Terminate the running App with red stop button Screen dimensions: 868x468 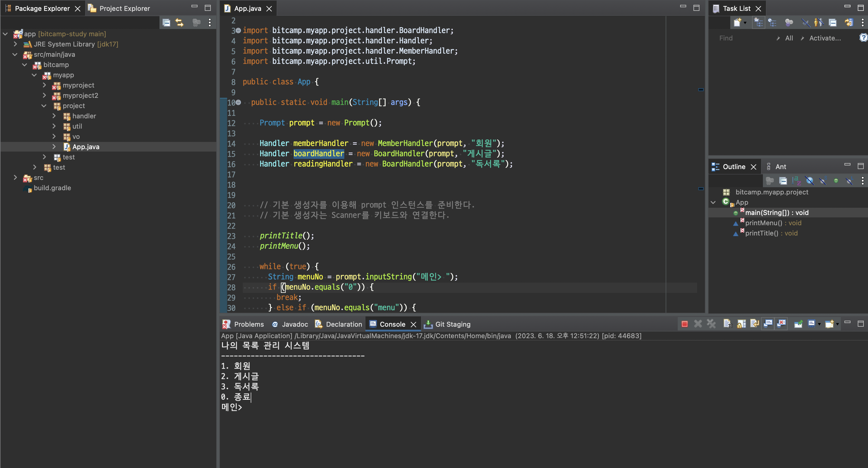[684, 324]
